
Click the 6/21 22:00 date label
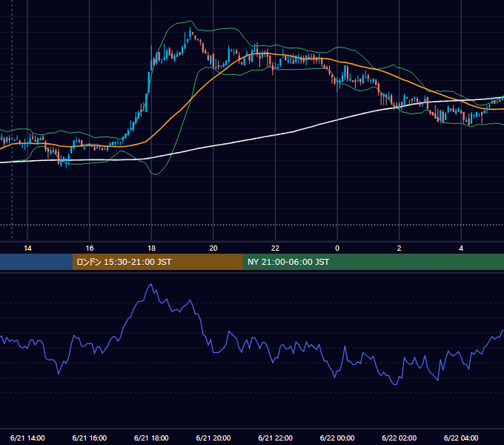(276, 438)
